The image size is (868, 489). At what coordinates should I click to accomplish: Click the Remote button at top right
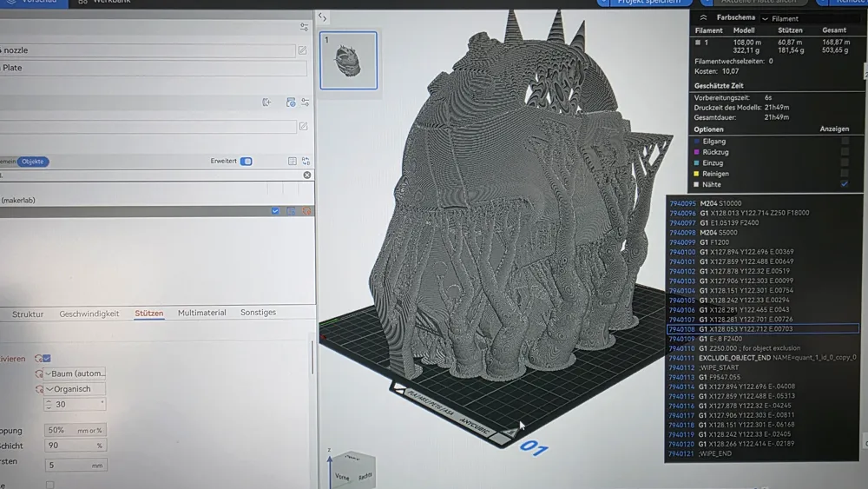pos(849,3)
